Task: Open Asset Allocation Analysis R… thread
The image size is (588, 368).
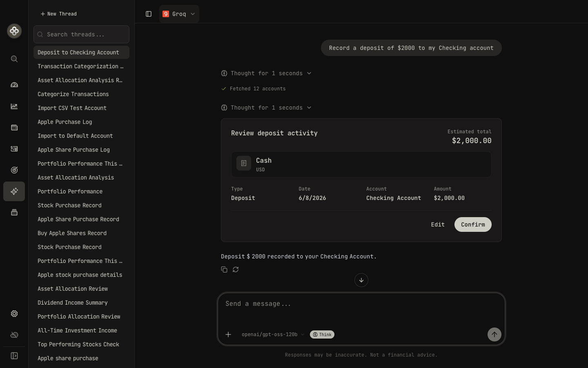Action: [81, 80]
